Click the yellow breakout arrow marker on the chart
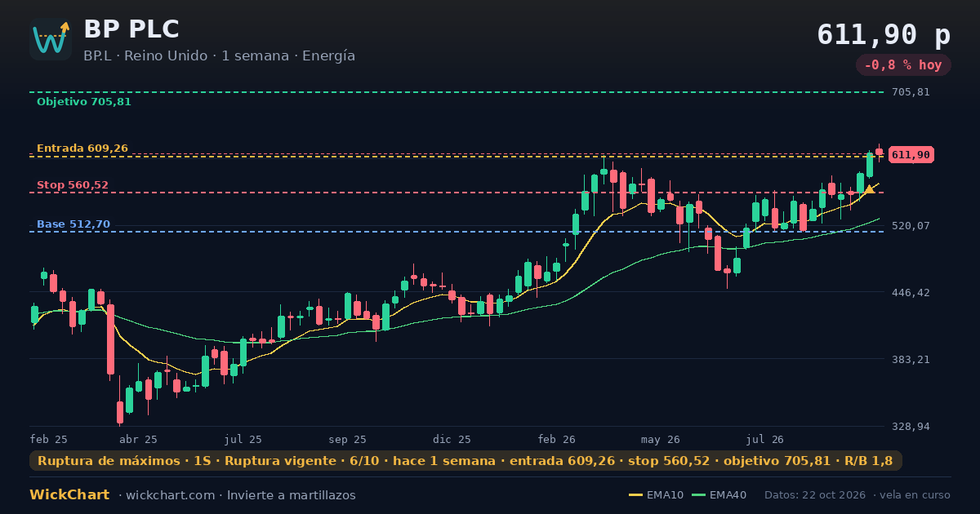This screenshot has width=980, height=514. (x=870, y=189)
